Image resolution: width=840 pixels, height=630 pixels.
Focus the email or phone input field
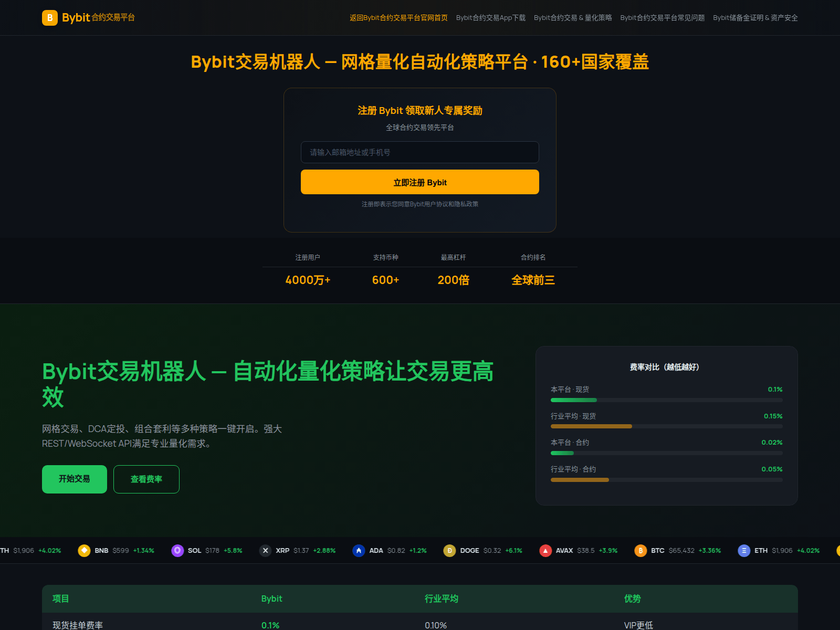pos(420,152)
